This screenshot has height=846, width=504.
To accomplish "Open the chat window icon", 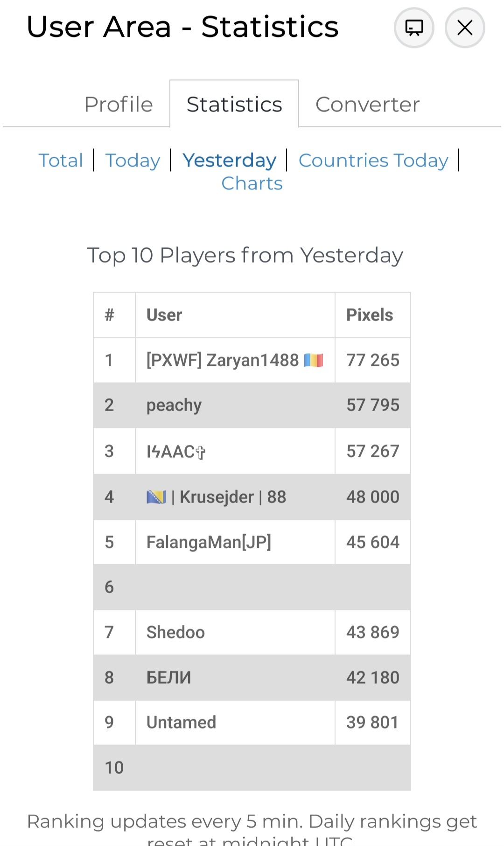I will click(414, 28).
